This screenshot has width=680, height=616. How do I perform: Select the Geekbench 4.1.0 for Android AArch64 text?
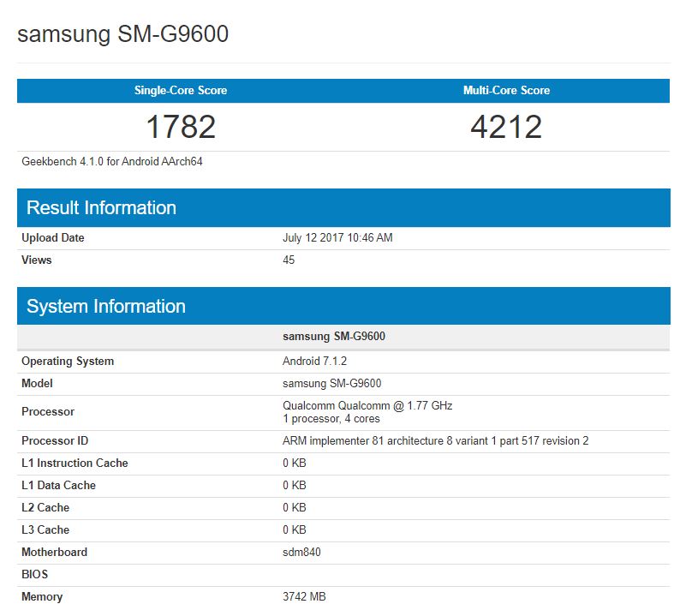pos(112,161)
